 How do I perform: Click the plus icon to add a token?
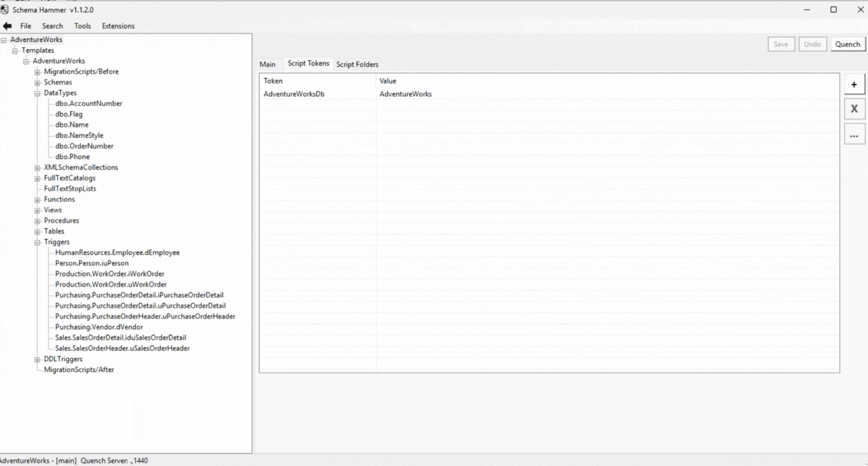854,83
